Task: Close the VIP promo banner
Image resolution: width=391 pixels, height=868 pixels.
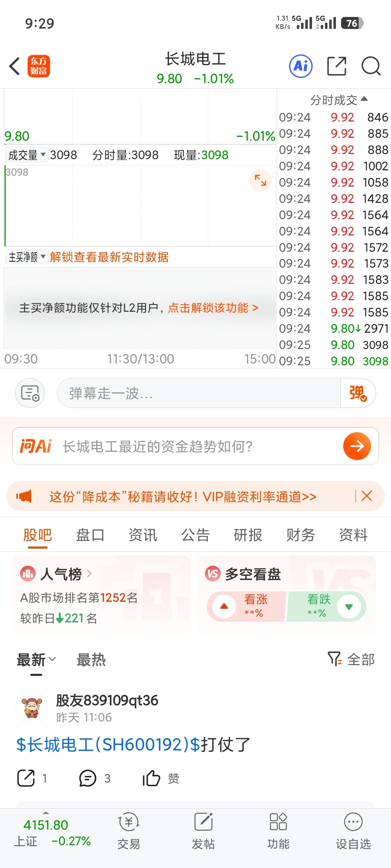Action: 367,496
